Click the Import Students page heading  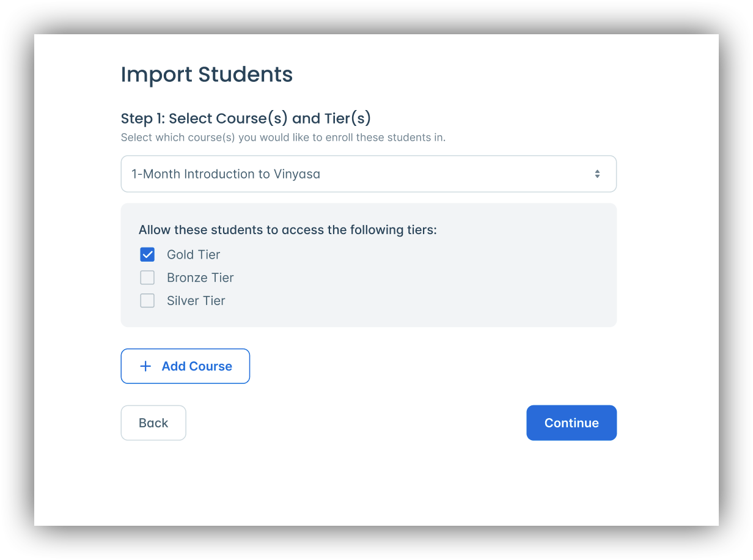[207, 74]
